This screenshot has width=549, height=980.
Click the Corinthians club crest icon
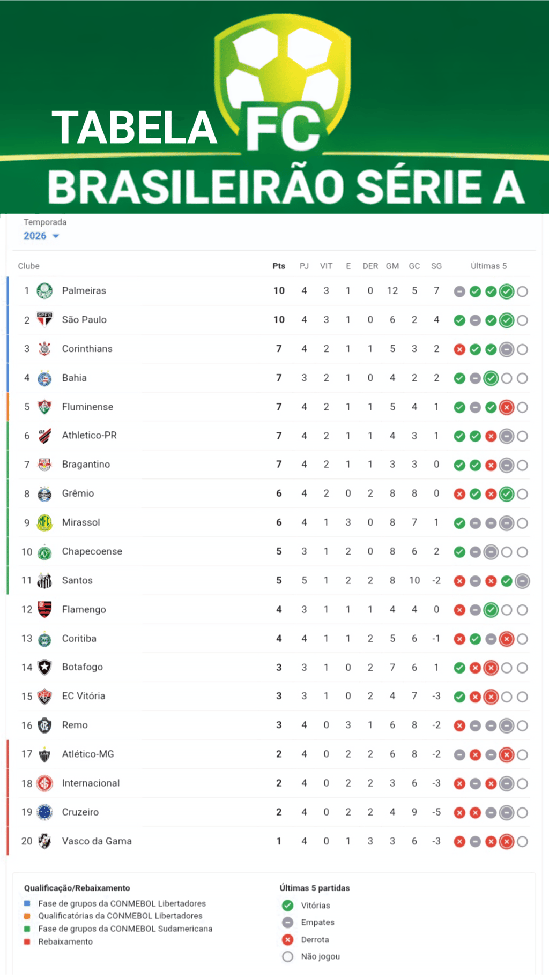(x=44, y=349)
